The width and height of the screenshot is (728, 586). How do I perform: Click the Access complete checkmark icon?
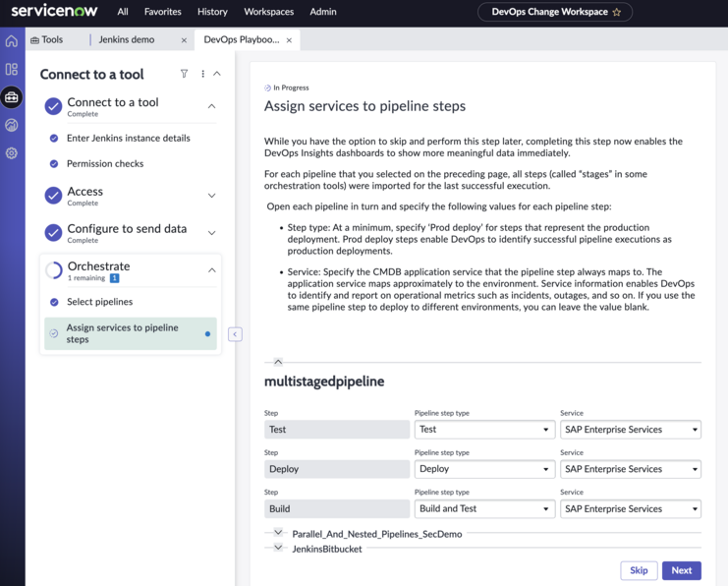pos(53,196)
